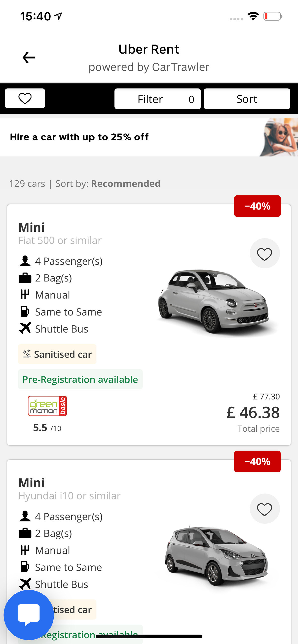Change the Sort by Recommended order

pos(125,184)
